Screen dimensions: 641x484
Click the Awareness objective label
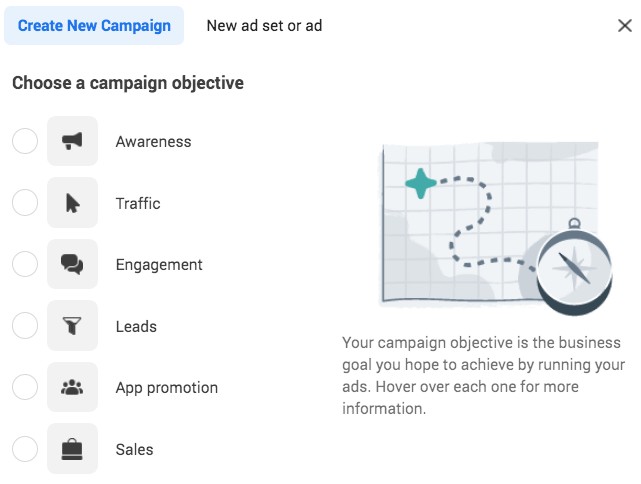(153, 142)
